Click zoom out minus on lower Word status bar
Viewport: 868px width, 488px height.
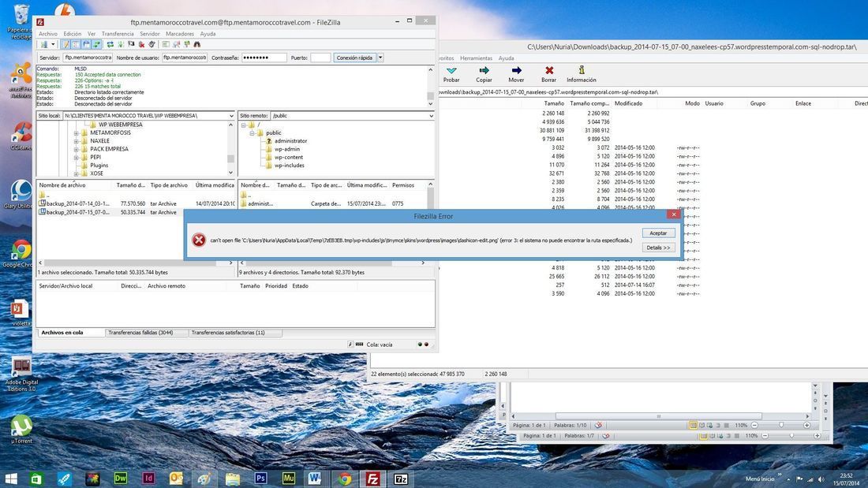click(x=765, y=436)
